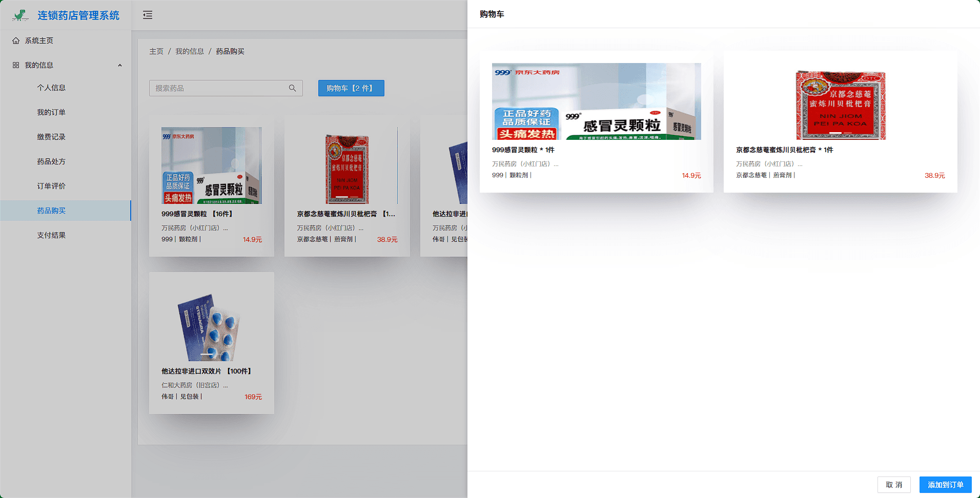
Task: Click 主页 breadcrumb link
Action: [156, 51]
